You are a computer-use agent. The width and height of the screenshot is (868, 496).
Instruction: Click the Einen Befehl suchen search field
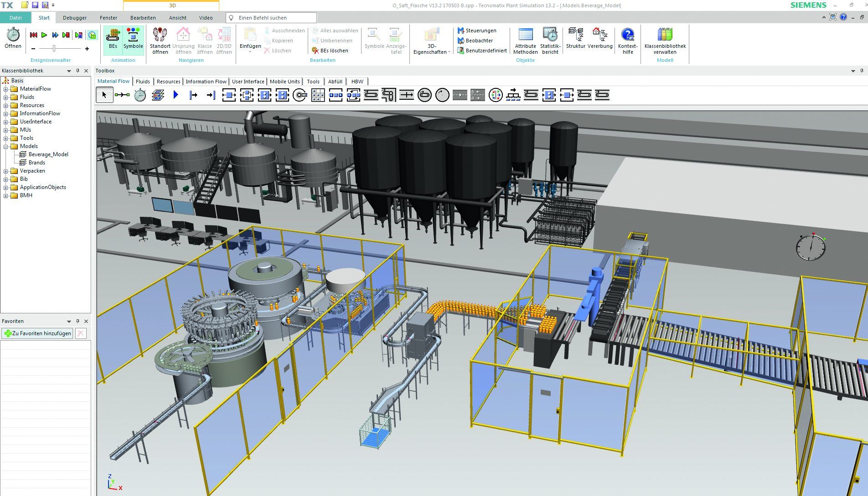pyautogui.click(x=271, y=18)
